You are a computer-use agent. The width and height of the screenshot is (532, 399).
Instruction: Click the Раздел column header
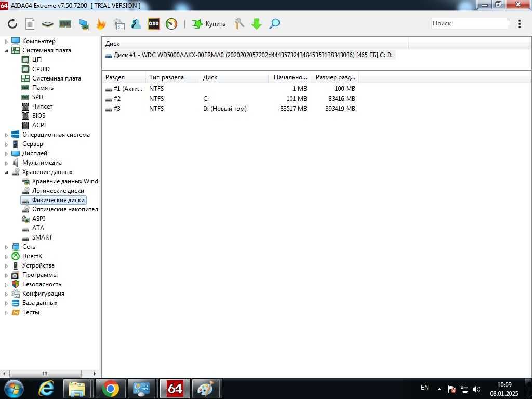pyautogui.click(x=124, y=77)
